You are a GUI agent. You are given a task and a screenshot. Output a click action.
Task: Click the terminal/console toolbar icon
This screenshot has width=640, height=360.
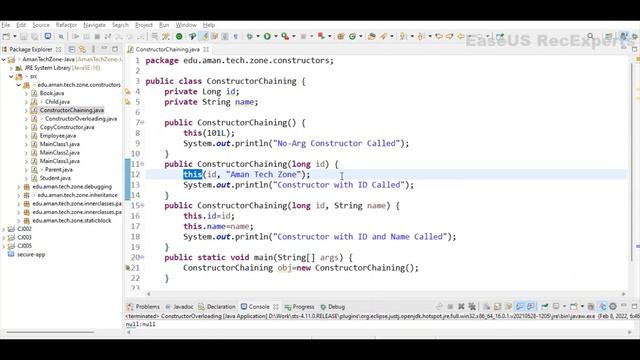[x=48, y=36]
